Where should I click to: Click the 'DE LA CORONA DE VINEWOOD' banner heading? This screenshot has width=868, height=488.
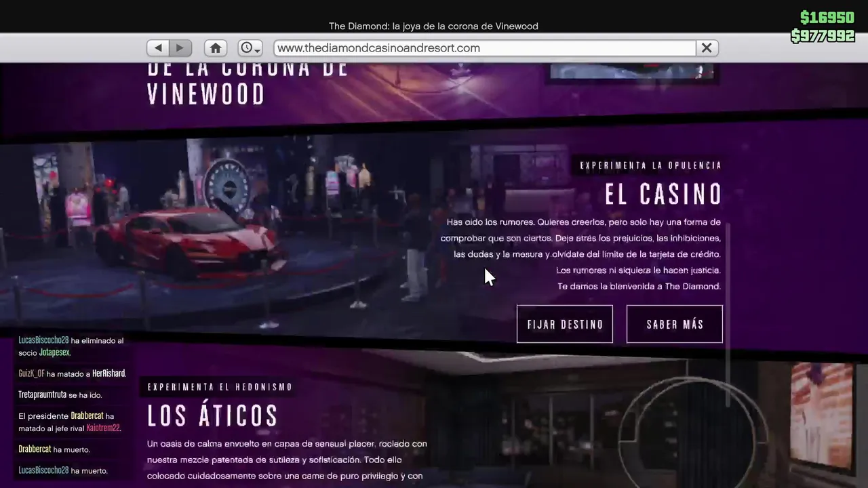point(248,83)
